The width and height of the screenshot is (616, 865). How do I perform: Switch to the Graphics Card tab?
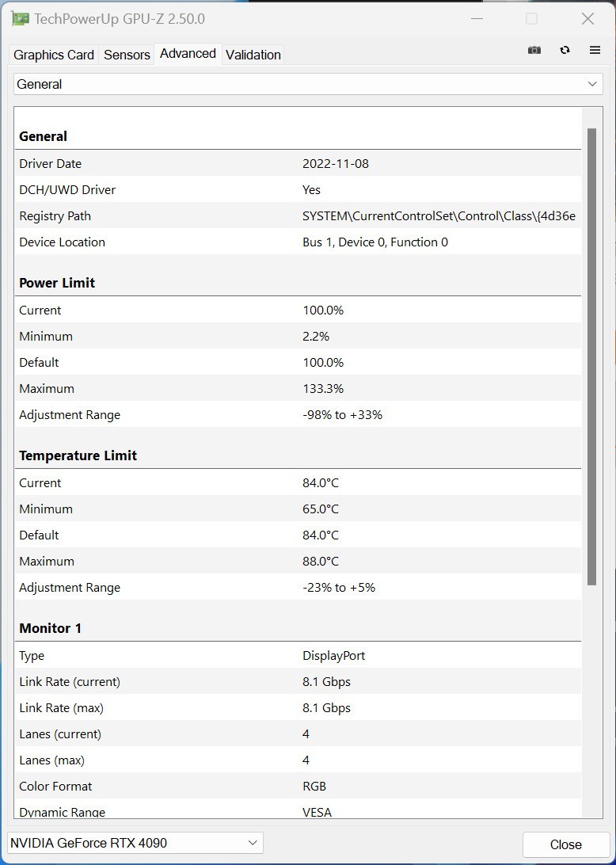(54, 55)
